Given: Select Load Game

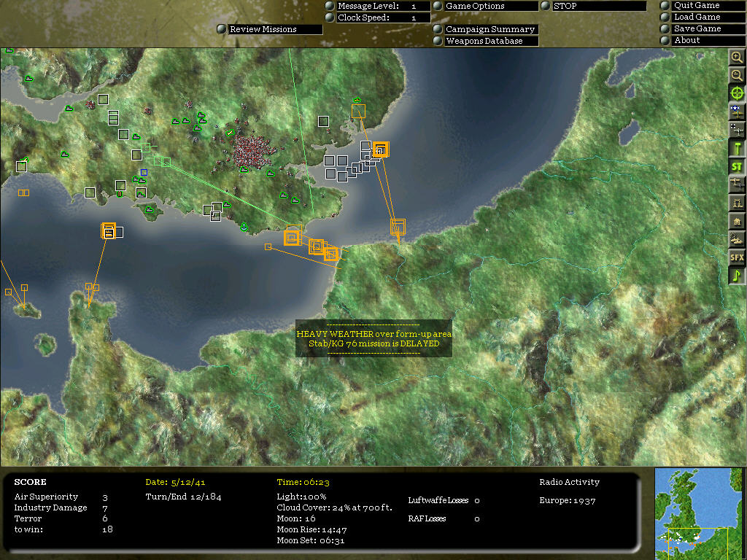Looking at the screenshot, I should tap(708, 17).
